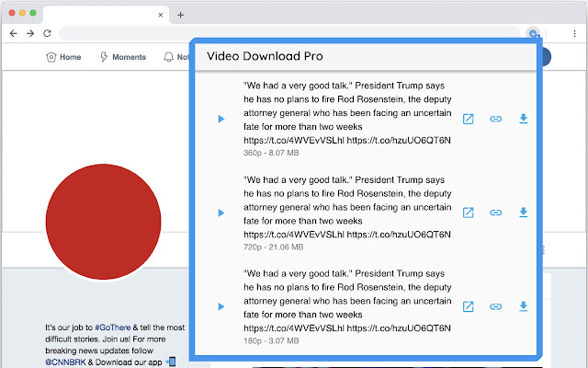
Task: Click the macOS yellow minimize button
Action: coord(22,13)
